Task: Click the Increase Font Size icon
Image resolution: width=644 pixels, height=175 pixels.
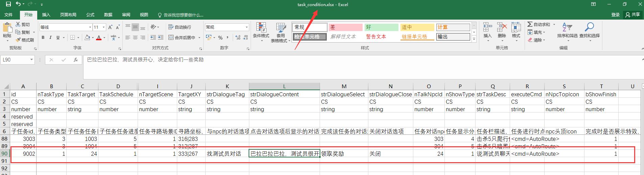Action: (x=110, y=27)
